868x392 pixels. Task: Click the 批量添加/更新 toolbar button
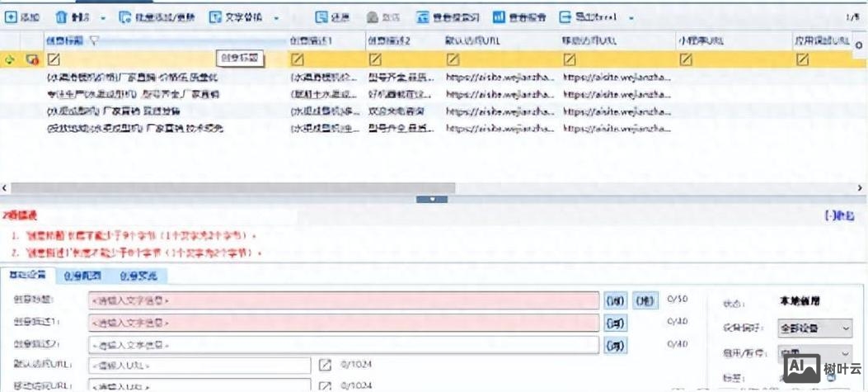(157, 17)
